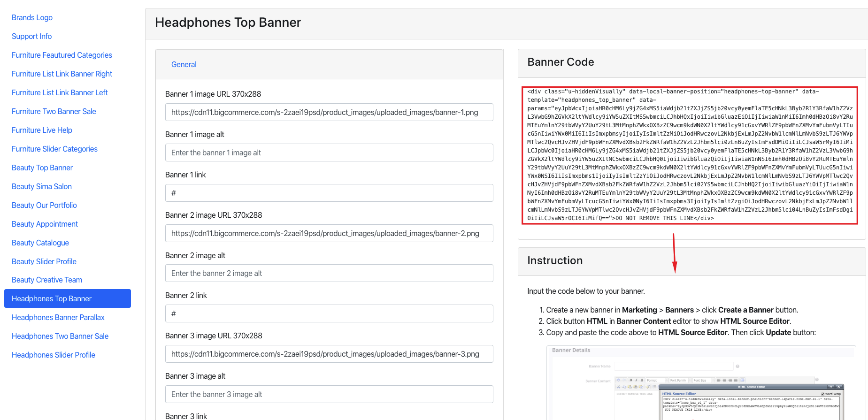Click the 'Banner 3 image URL 370x288' label

(x=214, y=336)
